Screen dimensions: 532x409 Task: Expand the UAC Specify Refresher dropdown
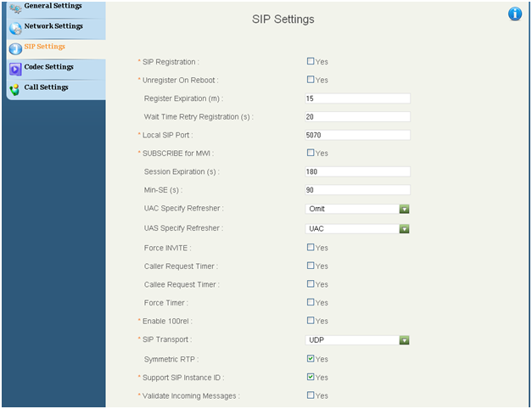pos(404,209)
